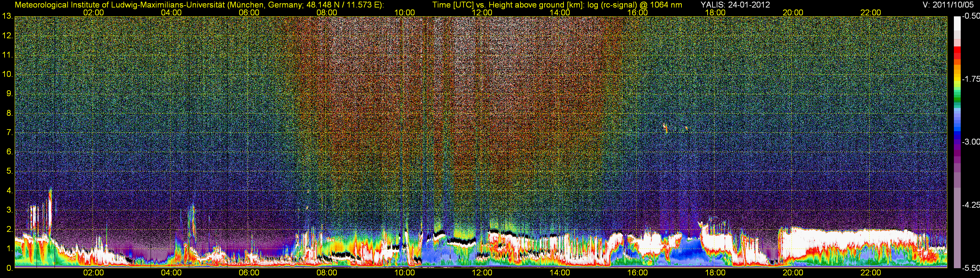Image resolution: width=980 pixels, height=278 pixels.
Task: Select the 12 km height axis label
Action: [x=7, y=36]
